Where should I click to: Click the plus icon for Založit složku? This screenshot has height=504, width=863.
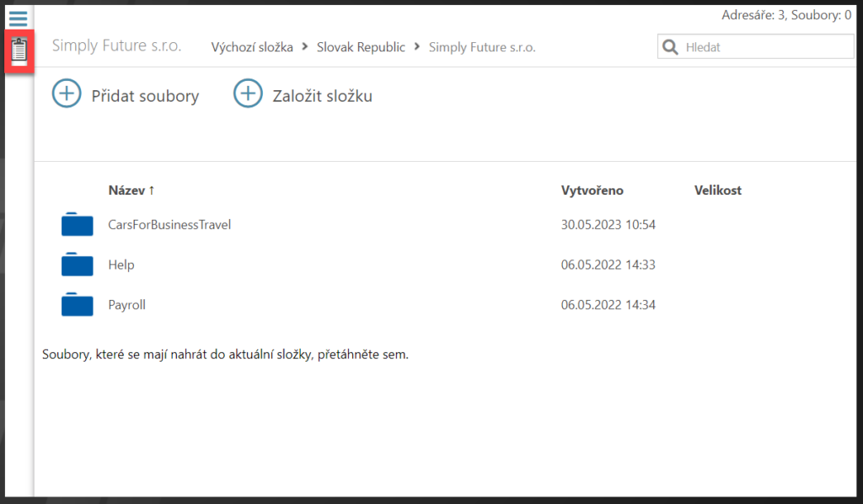[248, 94]
